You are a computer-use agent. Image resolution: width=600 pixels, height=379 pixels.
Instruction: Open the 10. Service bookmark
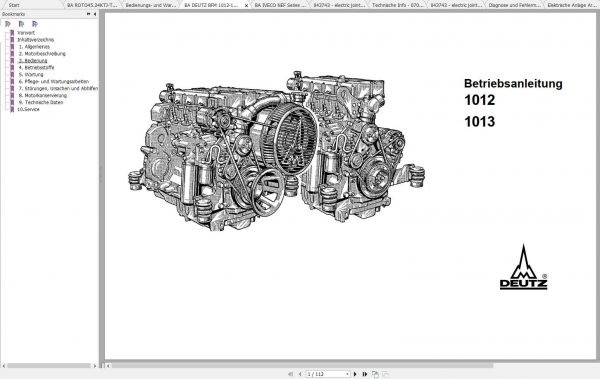click(x=28, y=109)
